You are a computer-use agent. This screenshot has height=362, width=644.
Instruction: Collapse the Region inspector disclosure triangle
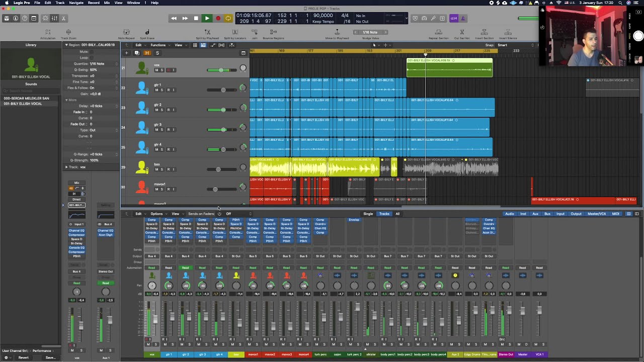coord(66,45)
